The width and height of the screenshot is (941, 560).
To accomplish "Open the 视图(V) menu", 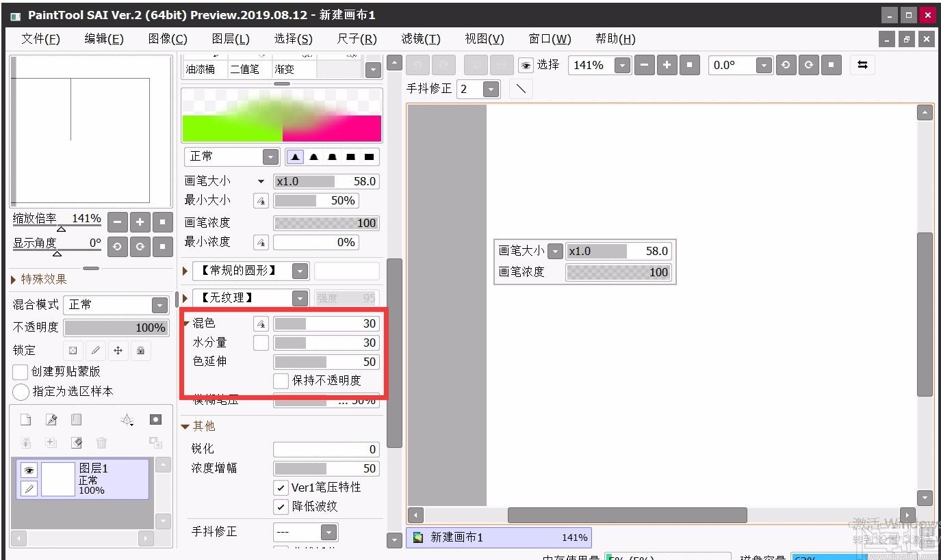I will click(x=485, y=39).
